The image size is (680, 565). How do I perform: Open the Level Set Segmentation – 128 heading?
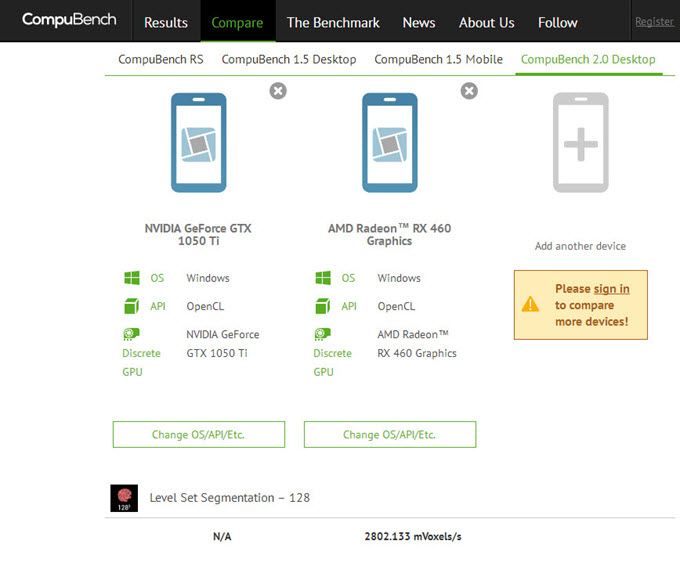[230, 498]
